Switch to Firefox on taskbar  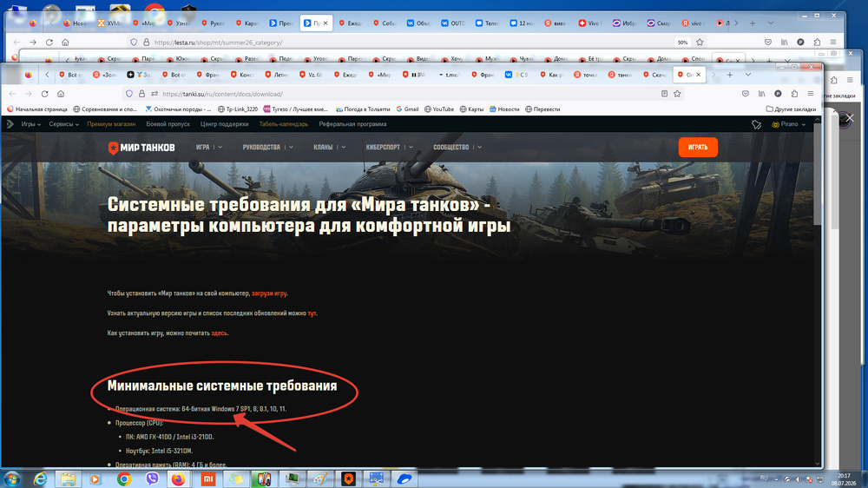(x=178, y=479)
